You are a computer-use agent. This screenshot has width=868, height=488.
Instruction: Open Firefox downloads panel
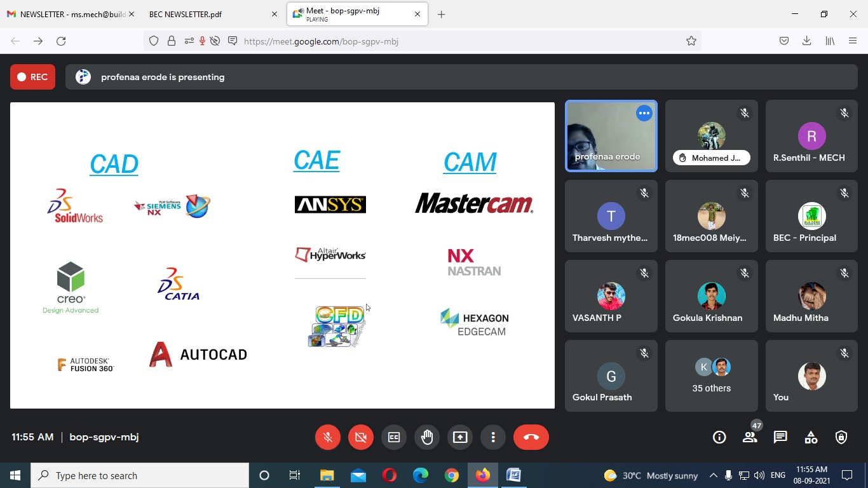tap(806, 41)
